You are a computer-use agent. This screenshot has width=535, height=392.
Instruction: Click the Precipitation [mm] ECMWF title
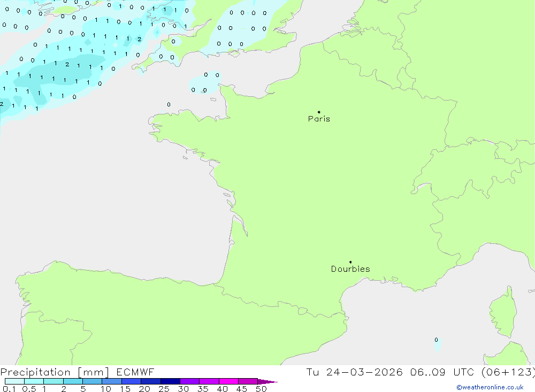[x=77, y=372]
